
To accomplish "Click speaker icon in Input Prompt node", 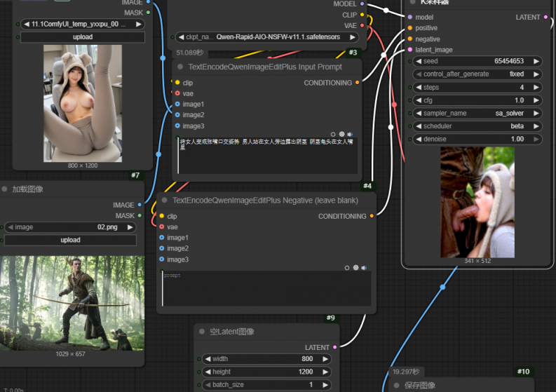I will 350,134.
